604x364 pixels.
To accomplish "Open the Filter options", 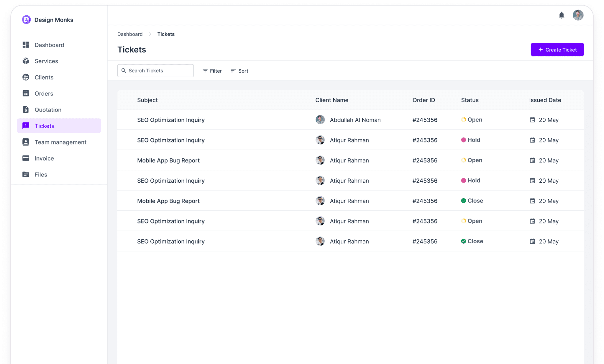I will point(212,71).
